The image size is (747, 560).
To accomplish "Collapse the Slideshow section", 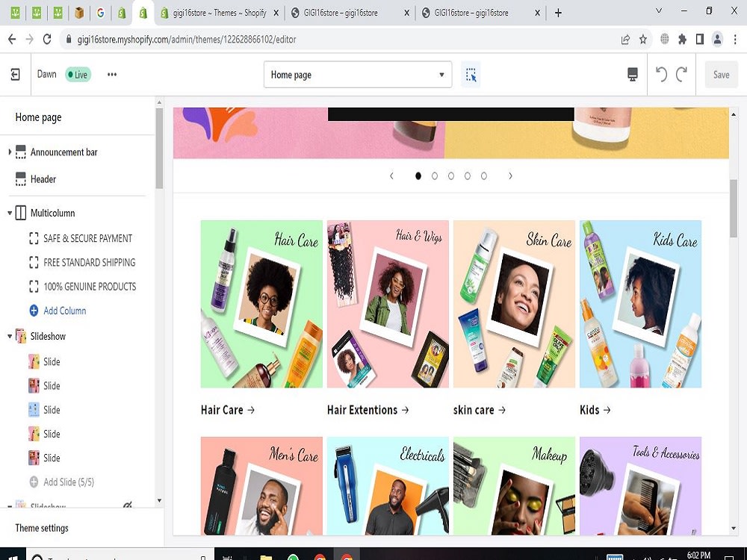I will pyautogui.click(x=10, y=336).
